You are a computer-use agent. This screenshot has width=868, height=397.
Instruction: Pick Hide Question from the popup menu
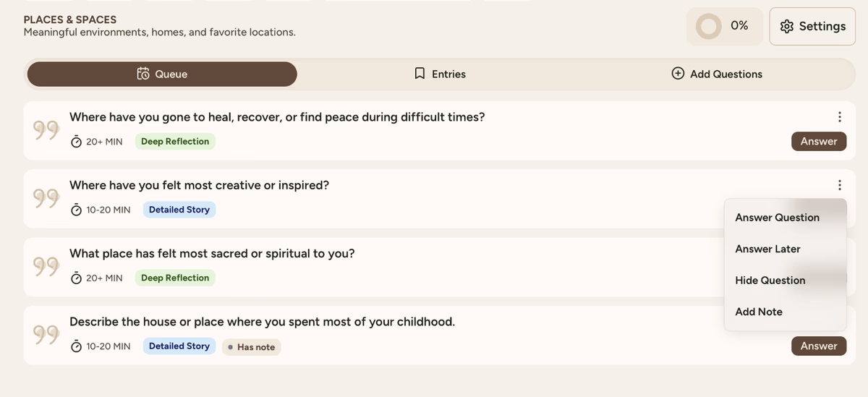[770, 281]
